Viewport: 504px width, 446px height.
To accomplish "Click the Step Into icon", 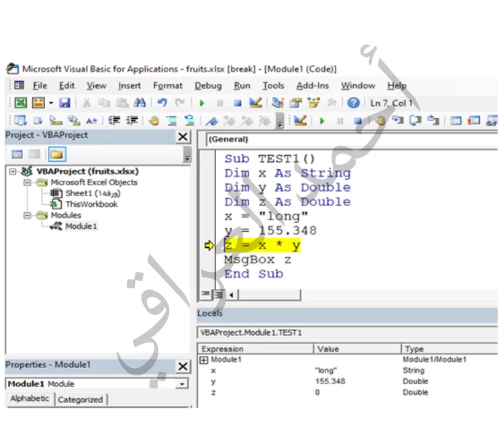I will pos(398,121).
